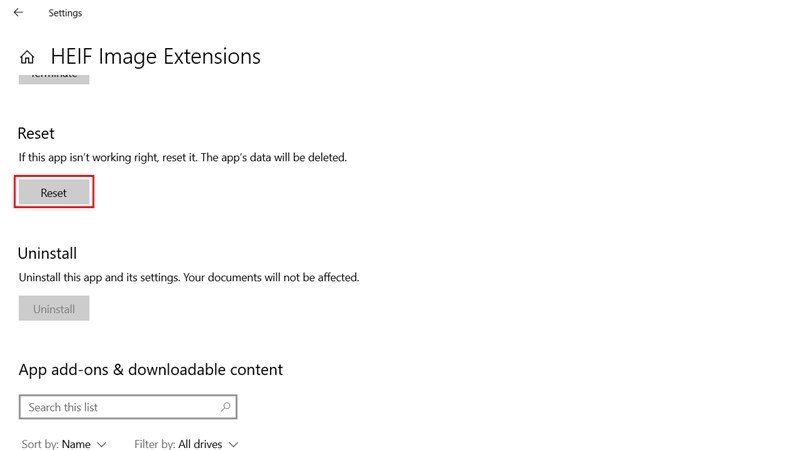Click the Filter by label

(155, 444)
